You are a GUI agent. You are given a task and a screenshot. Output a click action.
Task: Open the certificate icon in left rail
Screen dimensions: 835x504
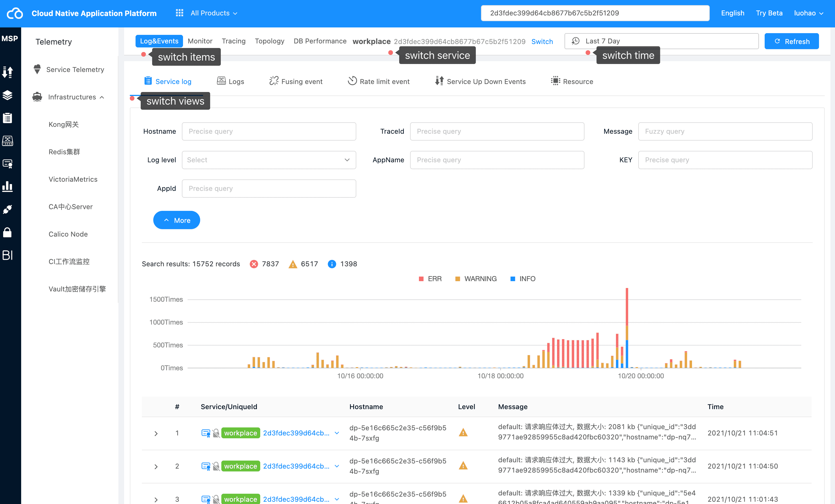click(x=7, y=164)
